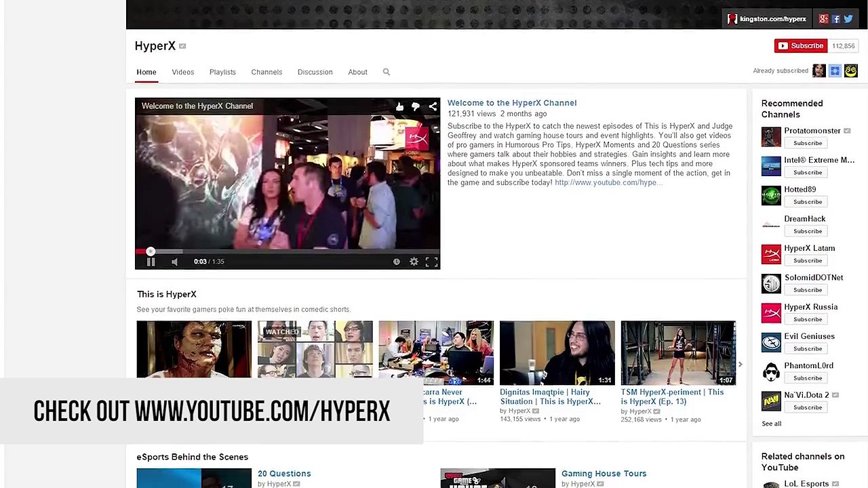The width and height of the screenshot is (868, 488).
Task: Click the DreamHack channel avatar
Action: point(771,225)
